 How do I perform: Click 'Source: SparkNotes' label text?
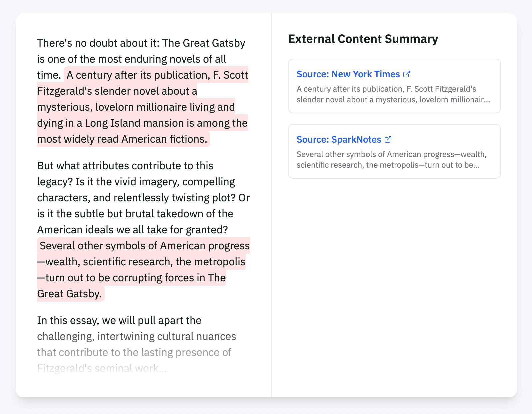pyautogui.click(x=339, y=139)
